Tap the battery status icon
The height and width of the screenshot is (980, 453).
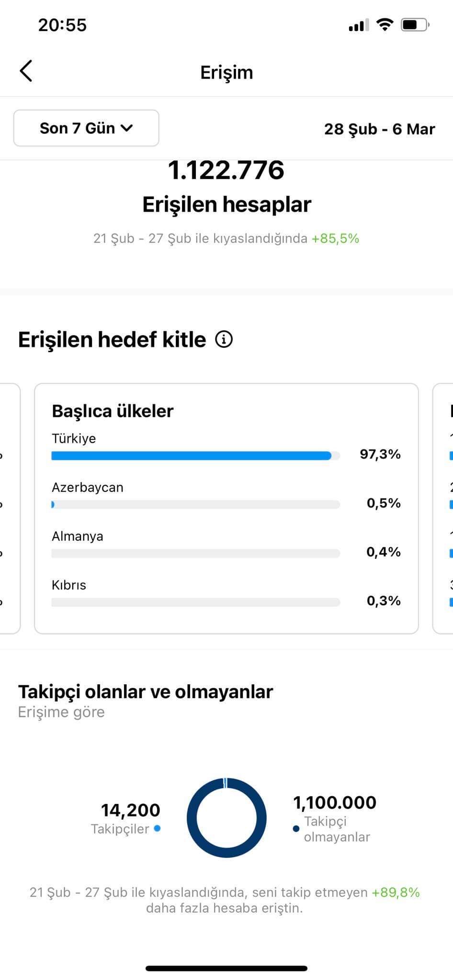point(415,24)
